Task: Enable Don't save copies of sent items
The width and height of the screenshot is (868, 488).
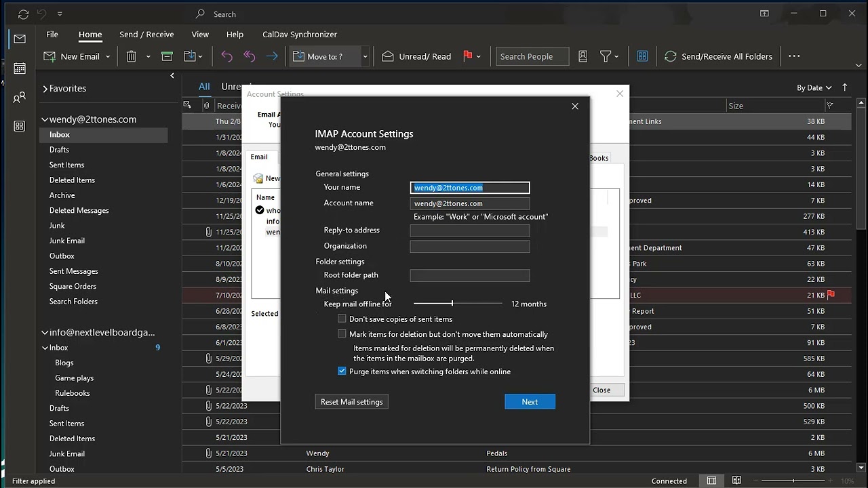Action: (342, 319)
